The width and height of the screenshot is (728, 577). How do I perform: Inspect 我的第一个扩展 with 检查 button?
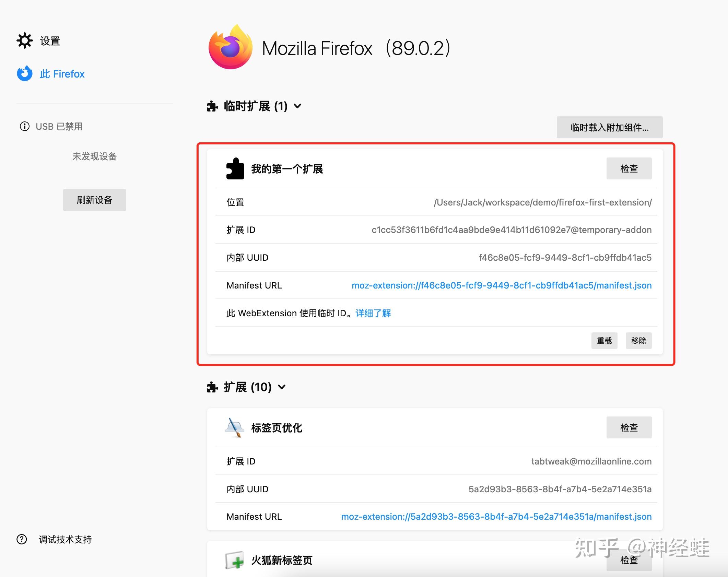coord(629,168)
